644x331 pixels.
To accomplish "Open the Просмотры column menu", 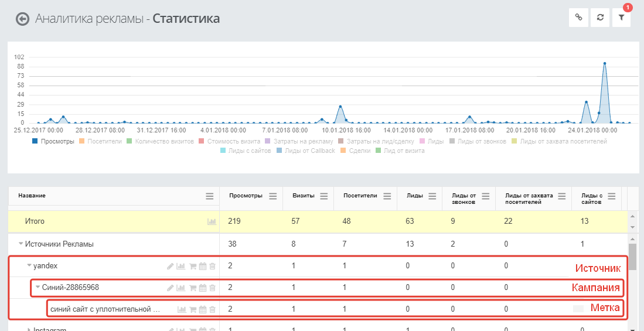I will (x=272, y=196).
